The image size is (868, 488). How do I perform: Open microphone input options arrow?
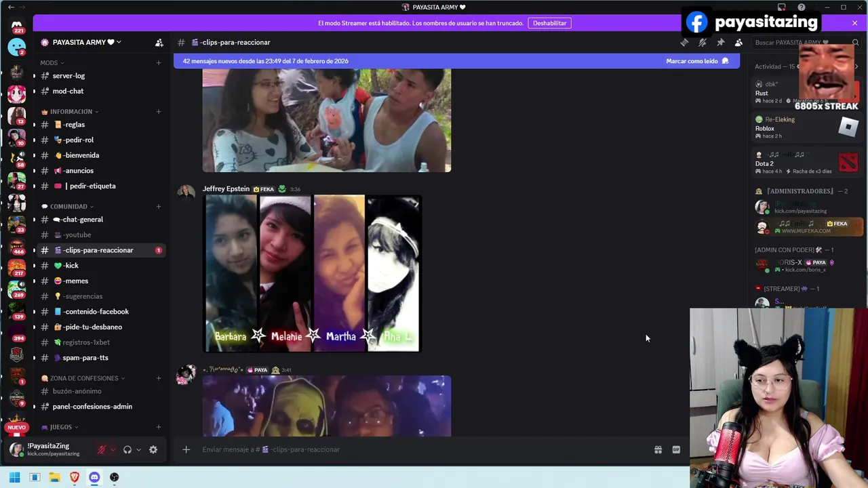click(113, 449)
